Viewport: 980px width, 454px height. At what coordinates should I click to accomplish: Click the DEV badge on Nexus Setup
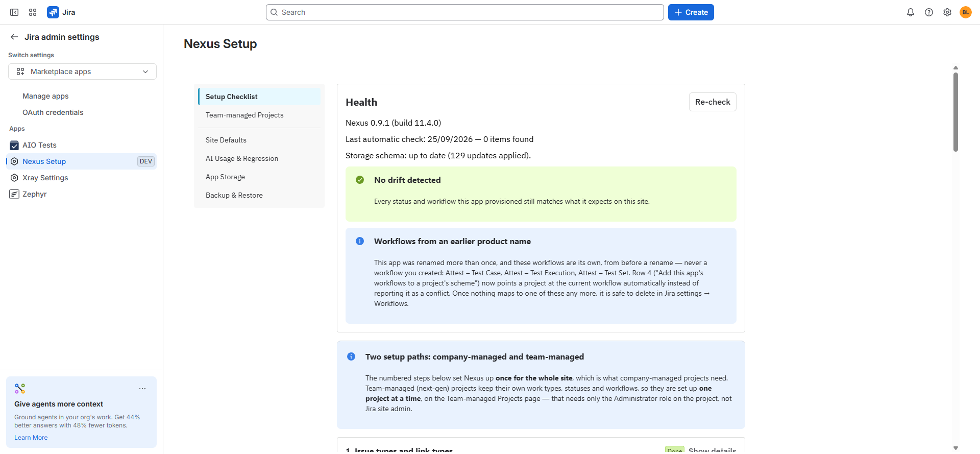(x=146, y=161)
